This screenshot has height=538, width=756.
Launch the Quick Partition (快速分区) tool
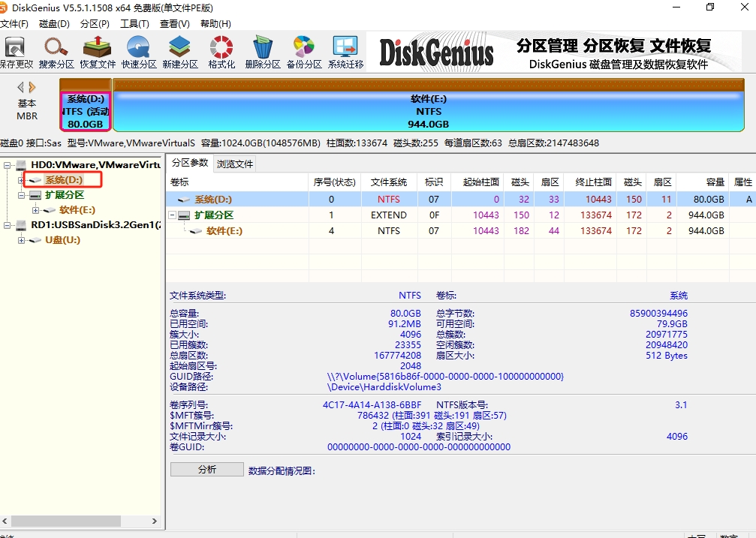pyautogui.click(x=139, y=52)
